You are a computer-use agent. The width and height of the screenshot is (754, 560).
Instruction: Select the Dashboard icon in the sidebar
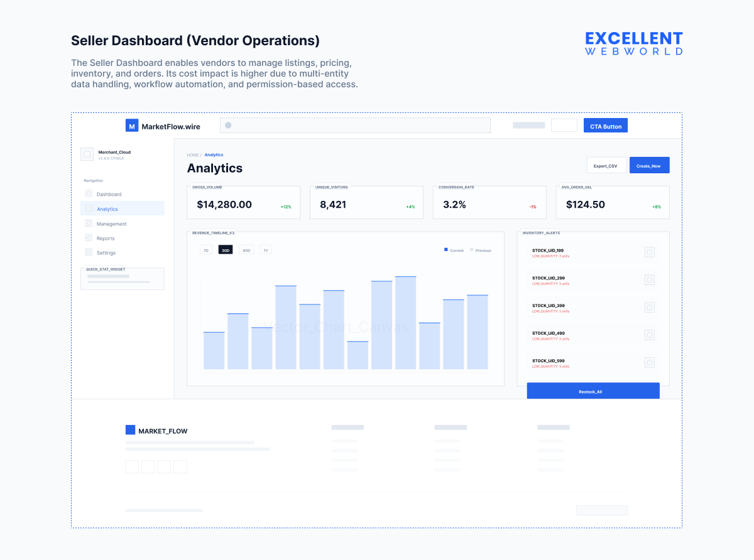point(89,194)
